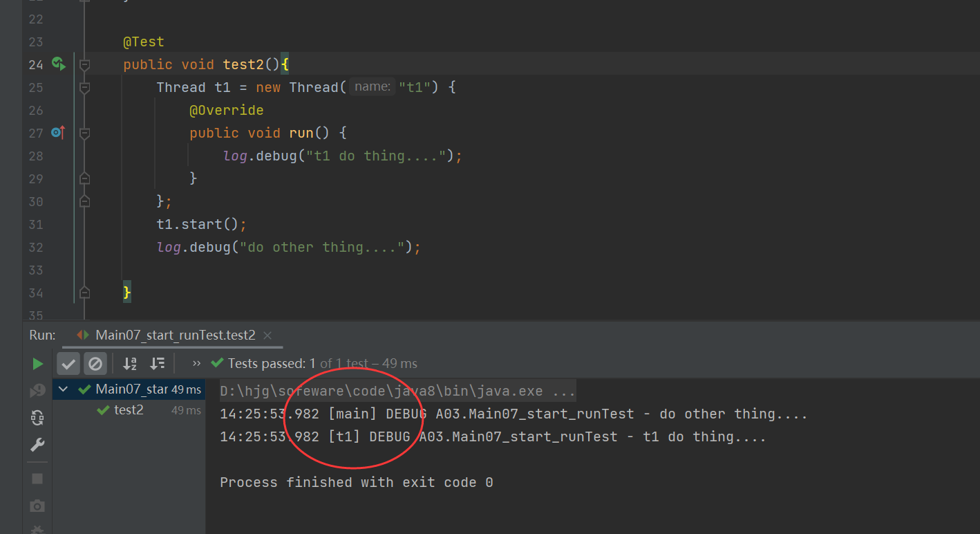
Task: Toggle auto-test rerun icon in Run sidebar
Action: pyautogui.click(x=37, y=418)
